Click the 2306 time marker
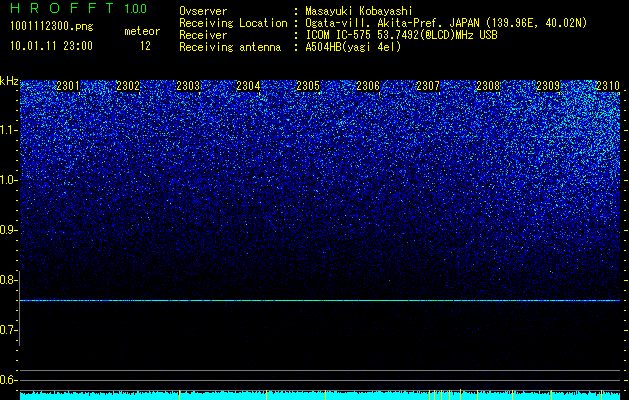 pos(368,85)
